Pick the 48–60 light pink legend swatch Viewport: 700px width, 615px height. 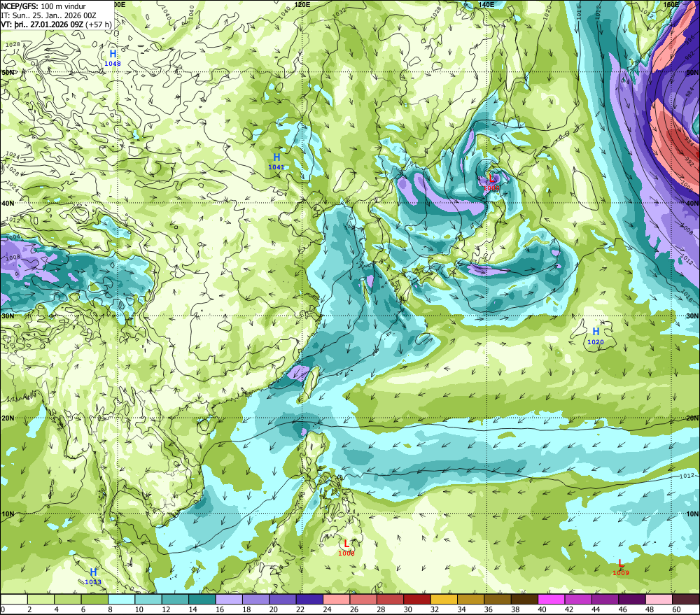pyautogui.click(x=659, y=599)
